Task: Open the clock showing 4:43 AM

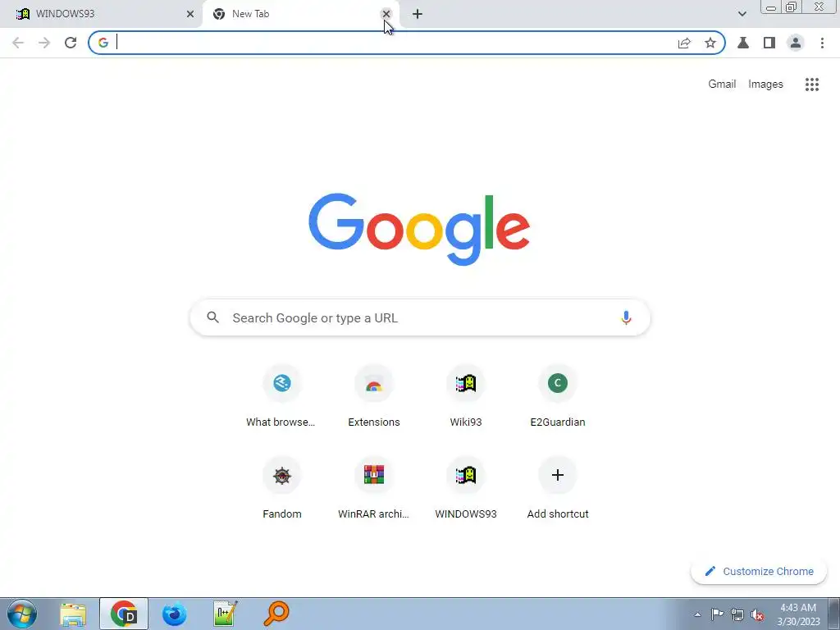Action: [798, 614]
